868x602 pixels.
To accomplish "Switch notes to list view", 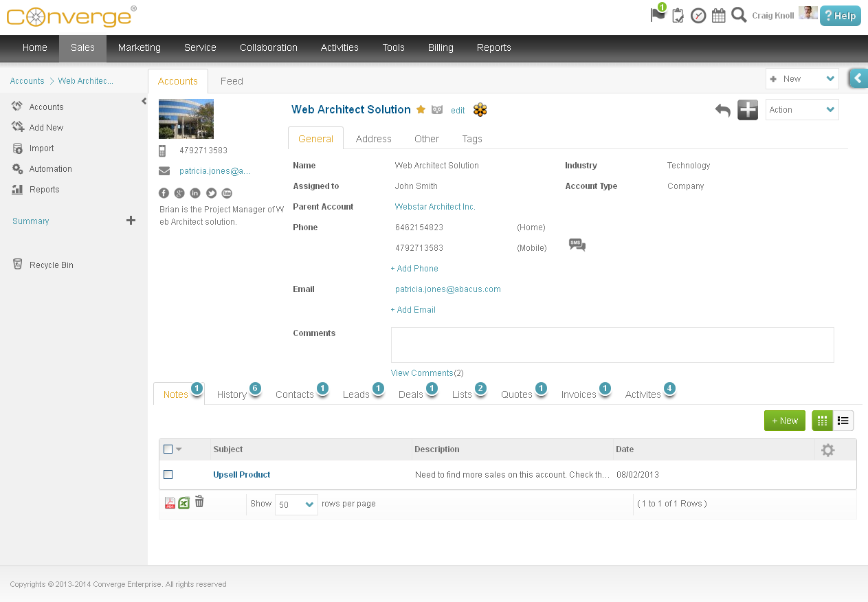I will (x=843, y=421).
